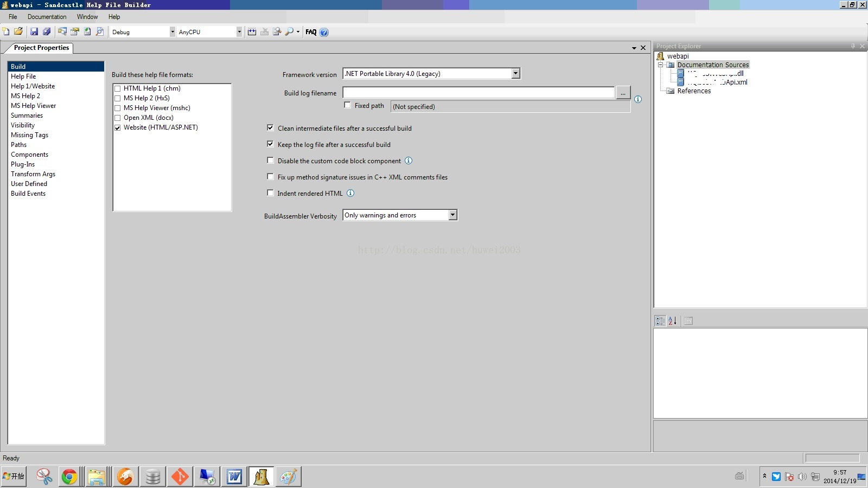Go to Help File property category
Image resolution: width=868 pixels, height=488 pixels.
(23, 76)
